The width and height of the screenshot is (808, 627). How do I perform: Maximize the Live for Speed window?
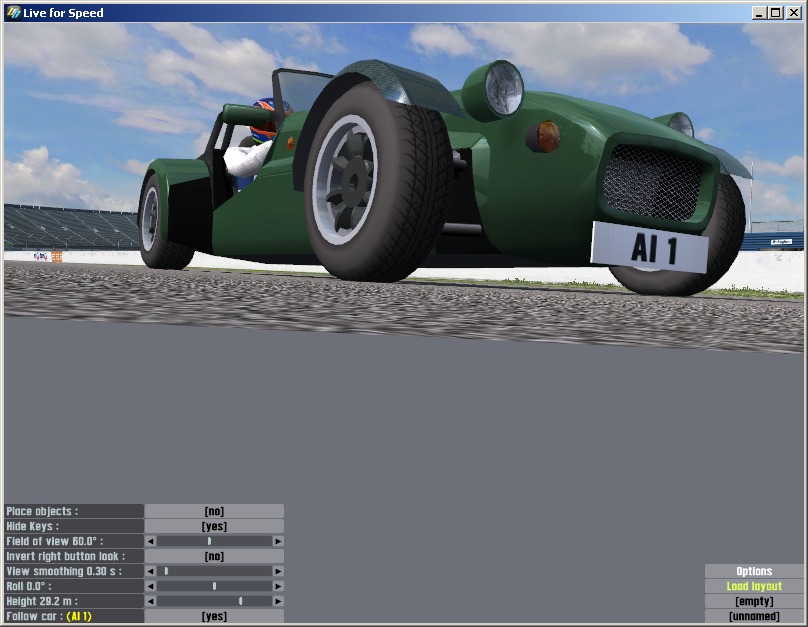click(776, 13)
